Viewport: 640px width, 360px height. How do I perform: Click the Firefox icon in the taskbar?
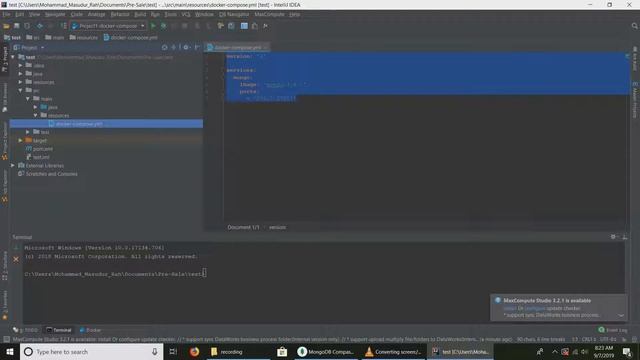[x=194, y=351]
